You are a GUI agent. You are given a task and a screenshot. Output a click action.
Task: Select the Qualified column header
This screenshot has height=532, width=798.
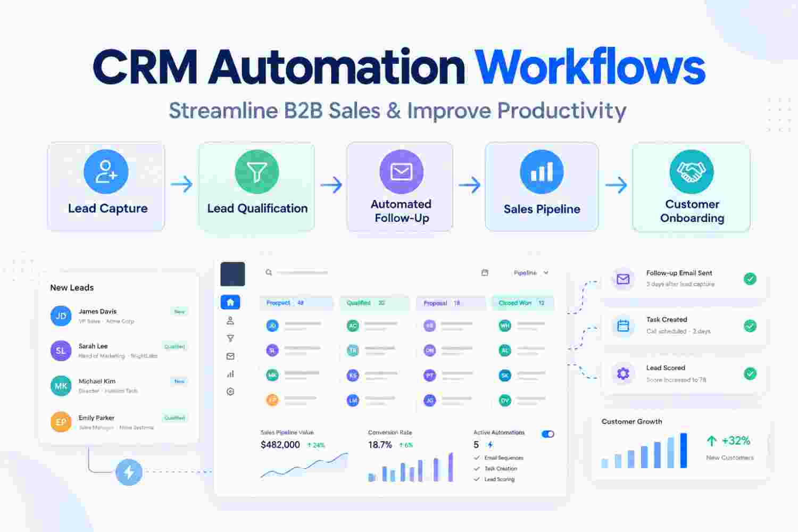375,303
